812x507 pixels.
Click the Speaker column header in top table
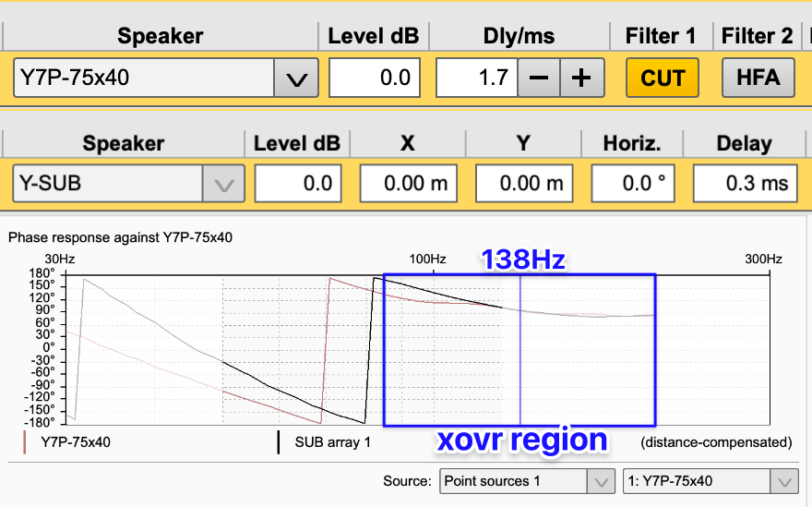click(x=160, y=36)
